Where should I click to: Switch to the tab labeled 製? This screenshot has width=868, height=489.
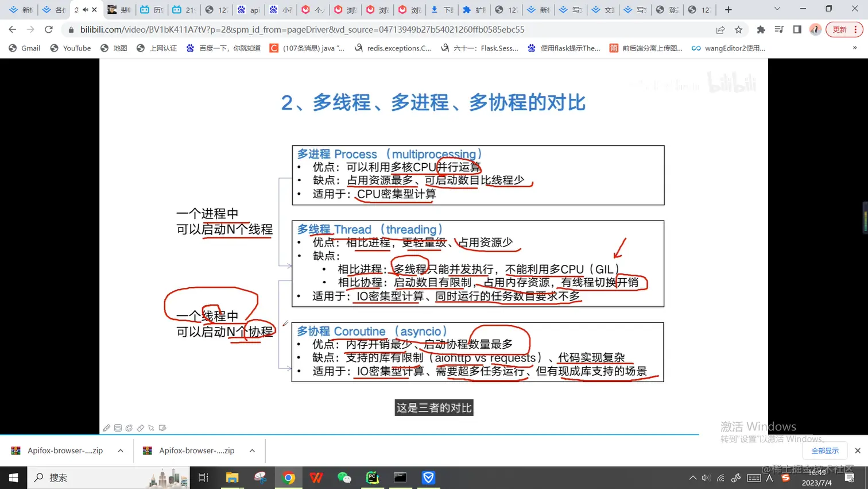pyautogui.click(x=119, y=10)
